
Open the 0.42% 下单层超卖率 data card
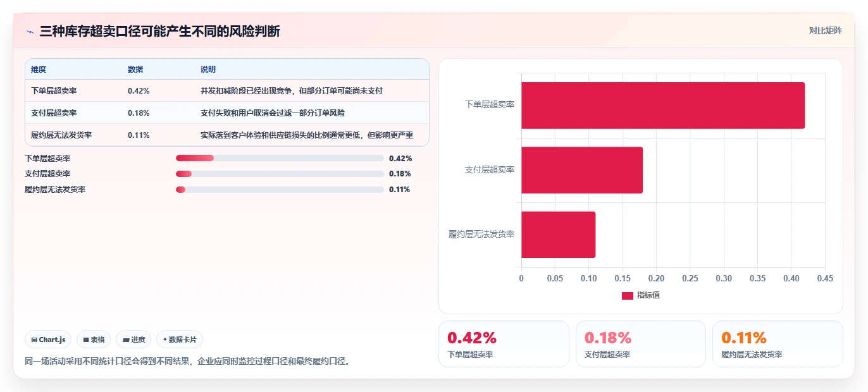click(504, 344)
